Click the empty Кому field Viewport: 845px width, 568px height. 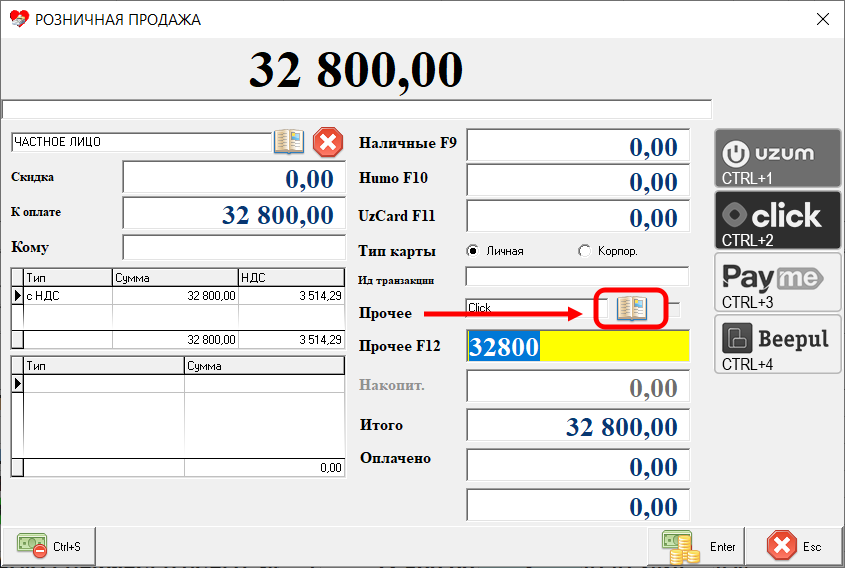click(x=234, y=247)
